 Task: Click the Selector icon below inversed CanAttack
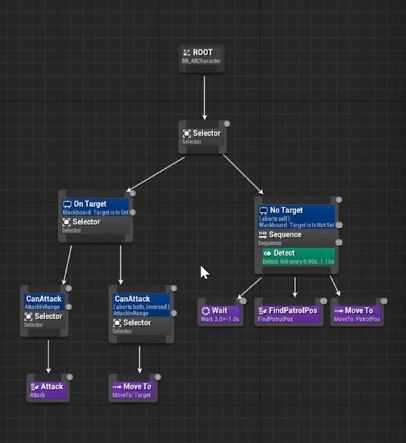coord(117,323)
